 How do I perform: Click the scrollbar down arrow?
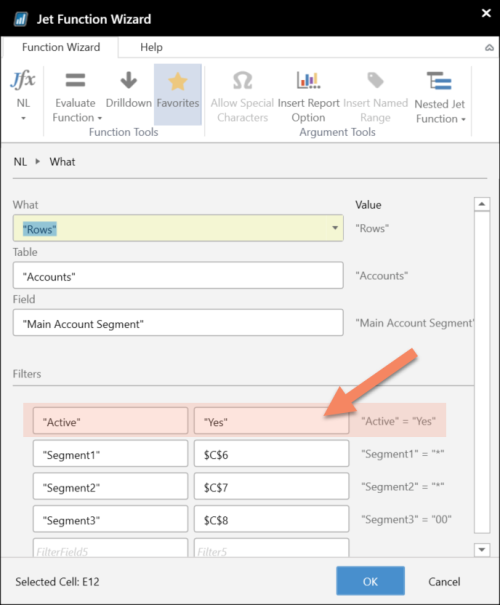pyautogui.click(x=481, y=549)
